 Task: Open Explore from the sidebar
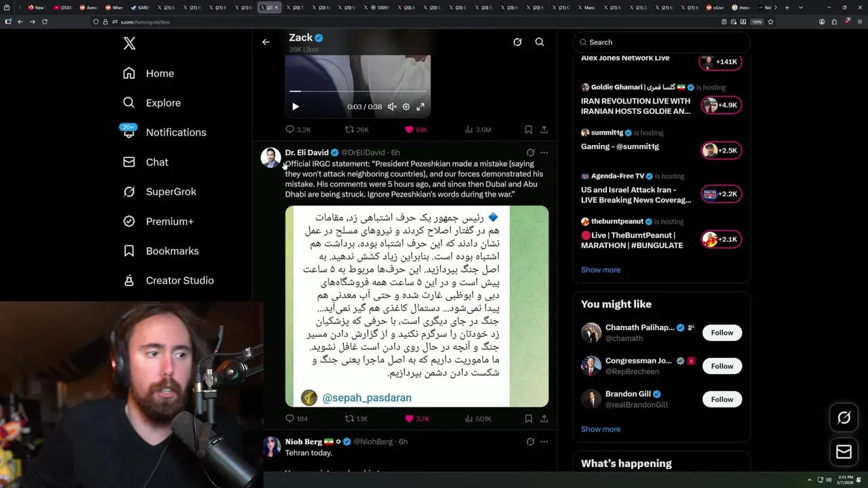point(152,103)
